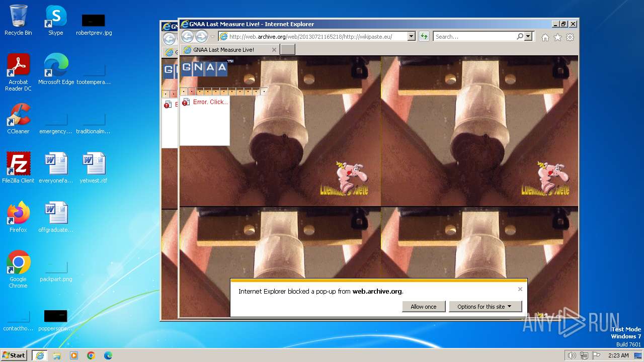Select the 'everyonefa...' Word document
The height and width of the screenshot is (362, 644).
tap(56, 167)
